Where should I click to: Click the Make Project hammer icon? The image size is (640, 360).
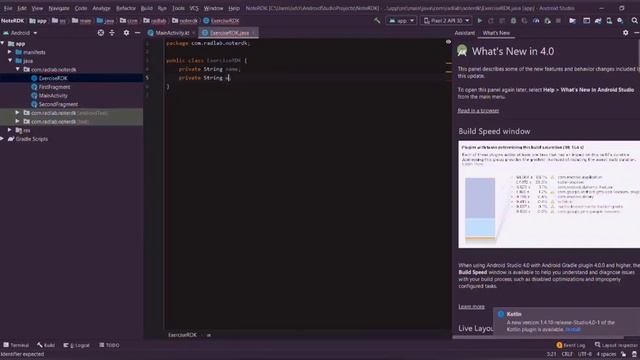(377, 20)
